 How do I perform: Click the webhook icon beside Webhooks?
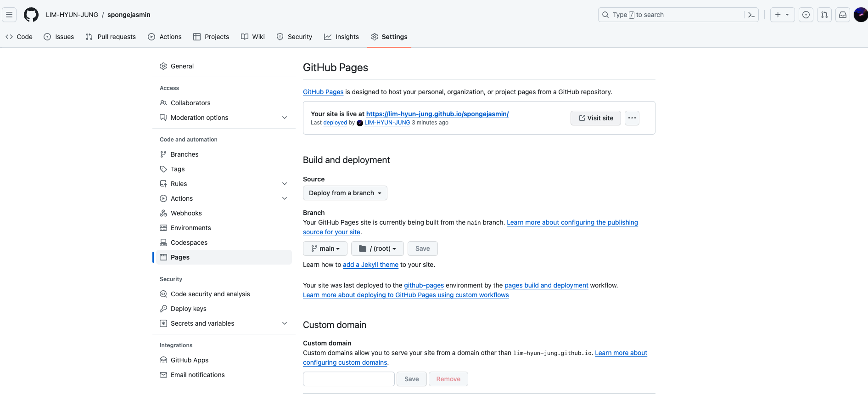tap(163, 213)
